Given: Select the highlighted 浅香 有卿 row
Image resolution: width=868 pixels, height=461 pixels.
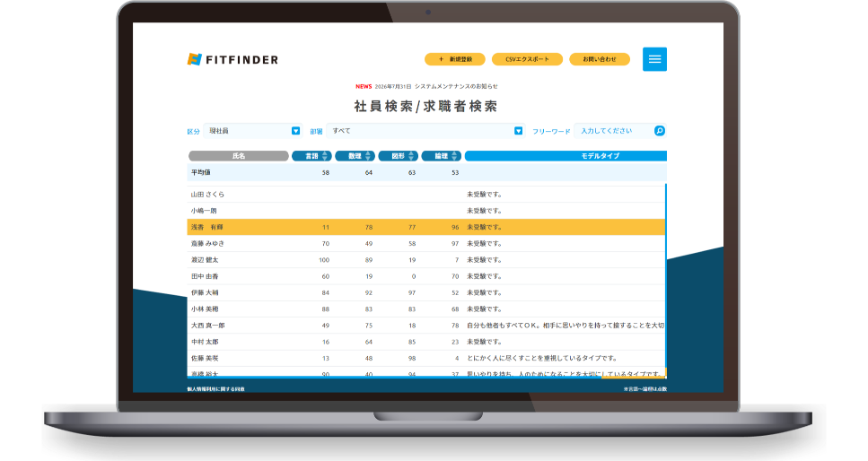Looking at the screenshot, I should pos(425,227).
